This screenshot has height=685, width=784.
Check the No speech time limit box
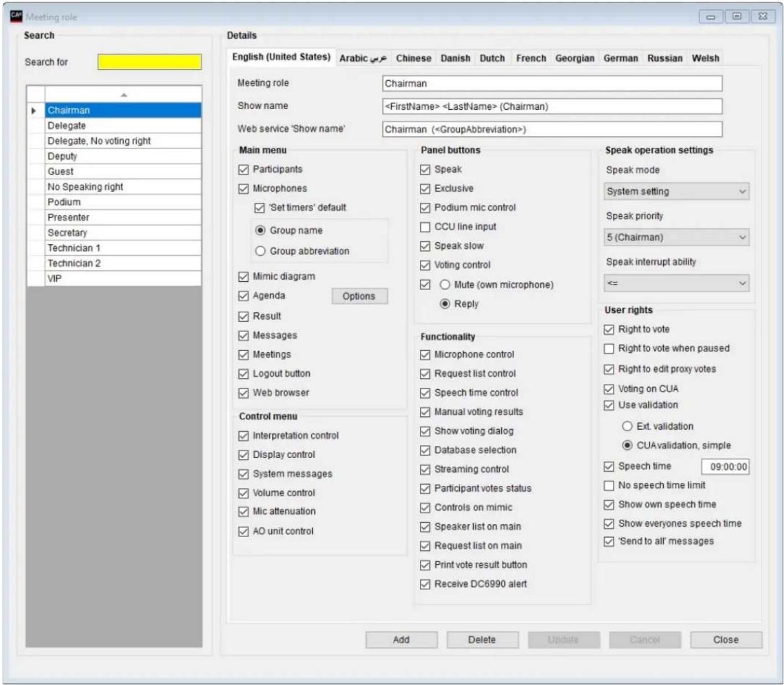click(x=609, y=486)
